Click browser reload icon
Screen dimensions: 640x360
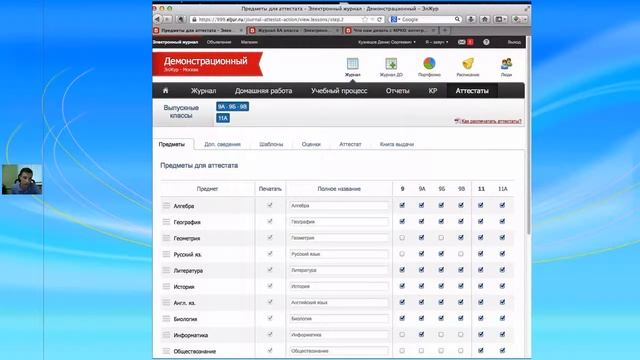[379, 19]
